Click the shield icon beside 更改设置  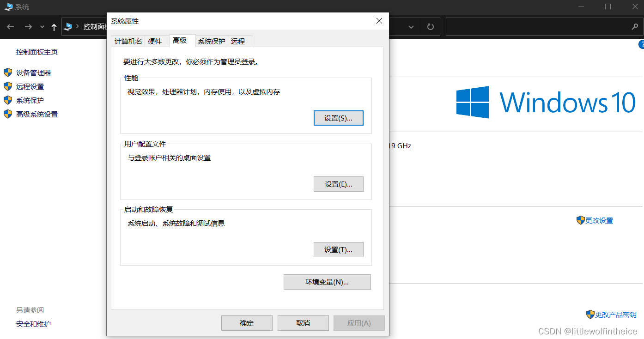(581, 220)
